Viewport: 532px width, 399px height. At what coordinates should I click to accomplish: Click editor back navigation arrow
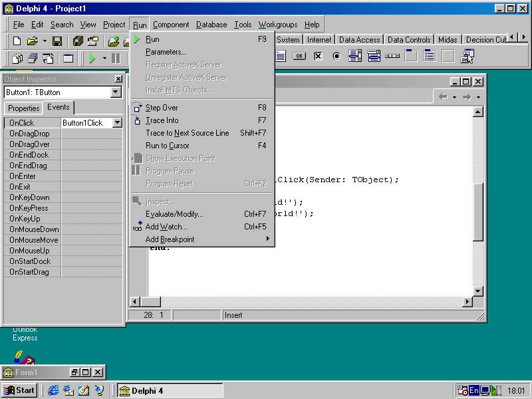pyautogui.click(x=443, y=97)
